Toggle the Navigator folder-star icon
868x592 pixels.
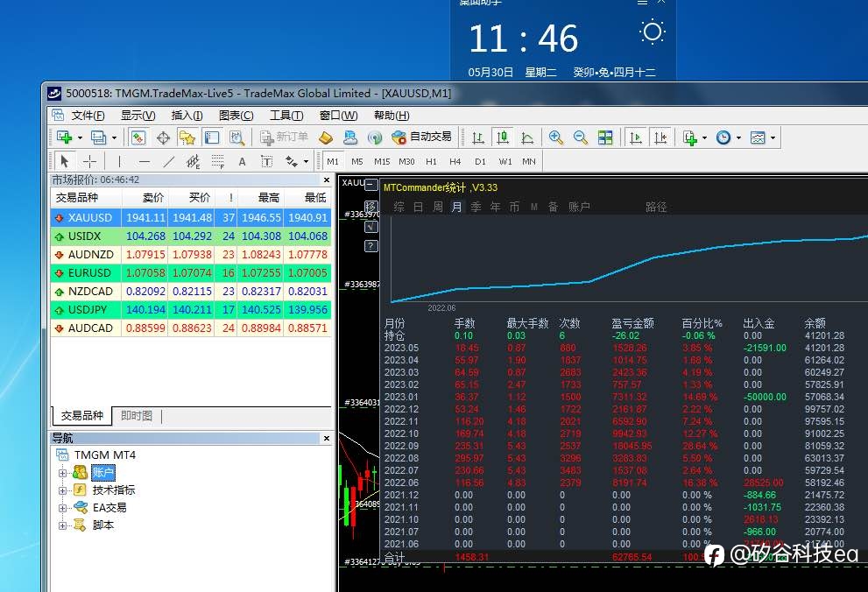(x=187, y=137)
